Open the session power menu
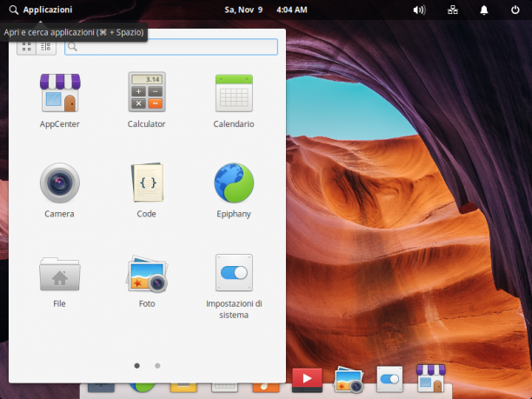This screenshot has width=532, height=399. pyautogui.click(x=515, y=10)
